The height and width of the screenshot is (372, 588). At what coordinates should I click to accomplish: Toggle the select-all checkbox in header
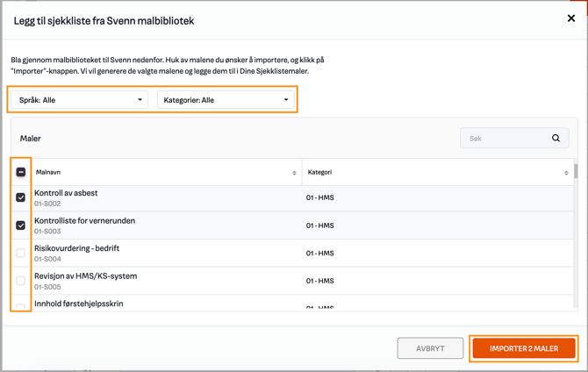[x=21, y=172]
